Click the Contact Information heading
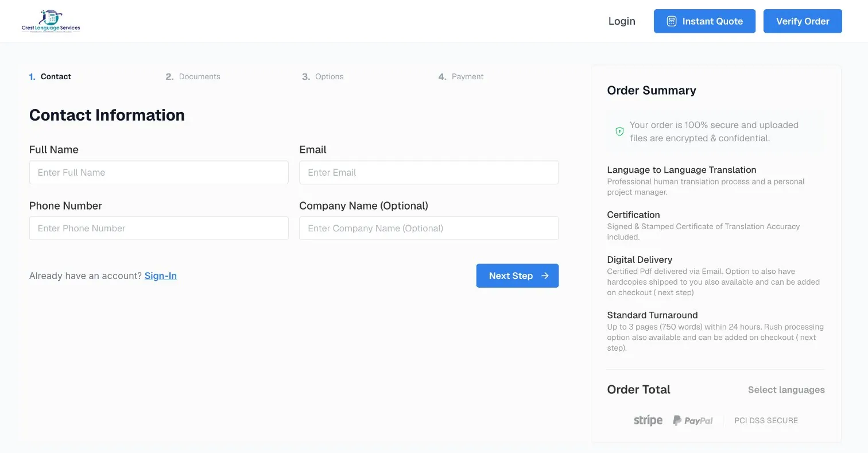The height and width of the screenshot is (453, 868). tap(107, 115)
